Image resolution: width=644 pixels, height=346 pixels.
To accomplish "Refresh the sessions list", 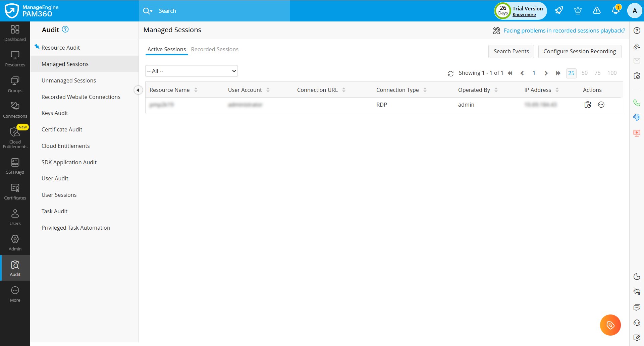I will 450,73.
